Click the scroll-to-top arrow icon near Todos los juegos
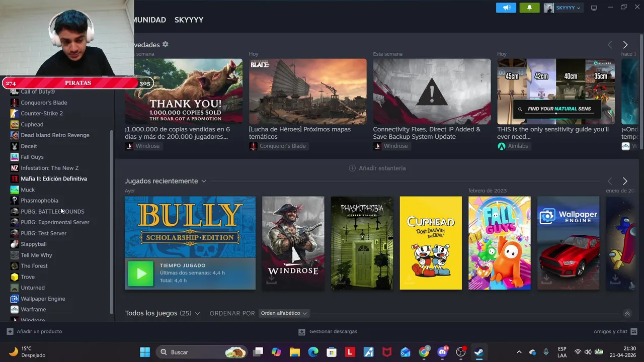Screen dimensions: 644x362 [x=627, y=313]
